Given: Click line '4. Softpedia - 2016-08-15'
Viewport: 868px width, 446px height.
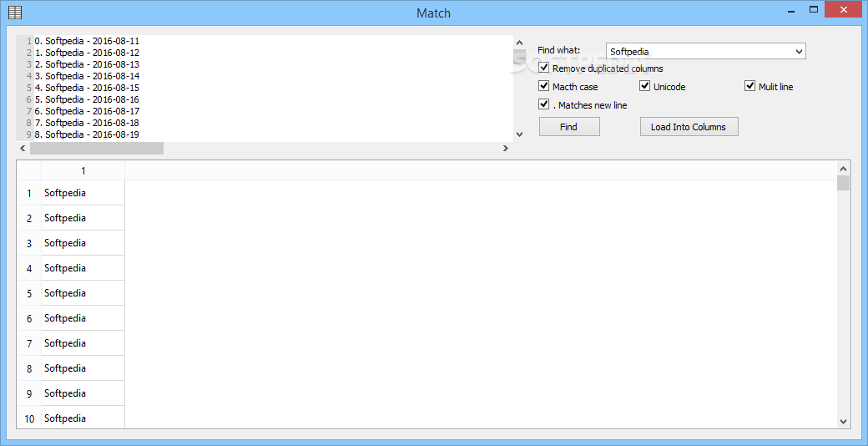Looking at the screenshot, I should tap(87, 88).
